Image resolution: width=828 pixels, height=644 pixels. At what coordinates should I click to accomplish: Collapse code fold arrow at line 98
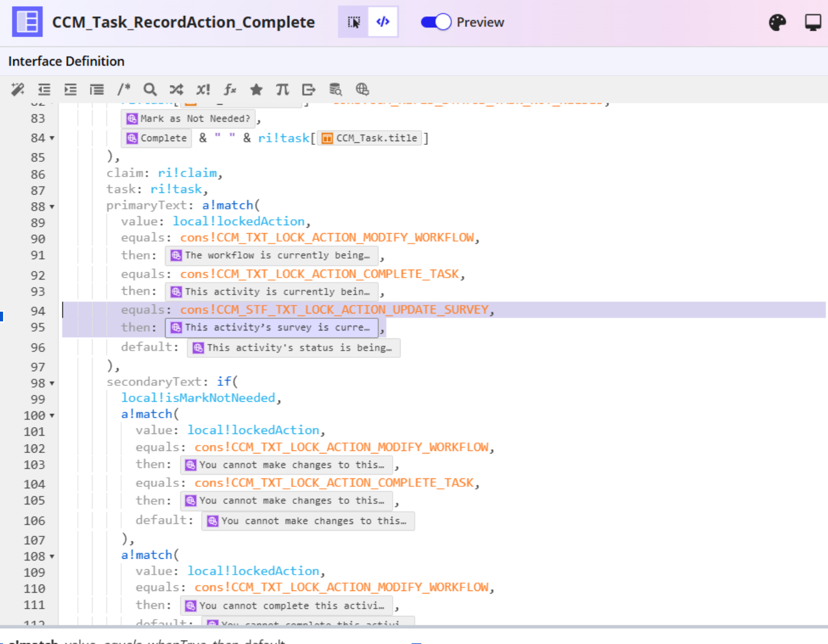pyautogui.click(x=52, y=383)
